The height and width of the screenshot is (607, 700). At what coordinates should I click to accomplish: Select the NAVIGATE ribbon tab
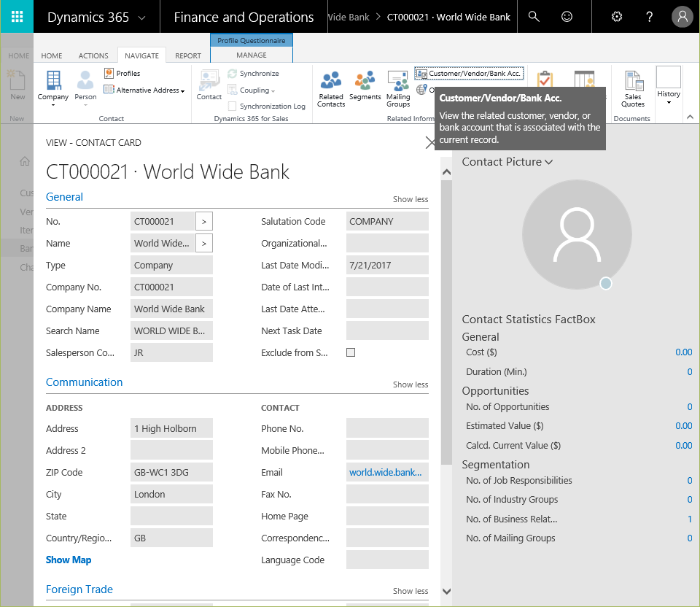pyautogui.click(x=142, y=56)
